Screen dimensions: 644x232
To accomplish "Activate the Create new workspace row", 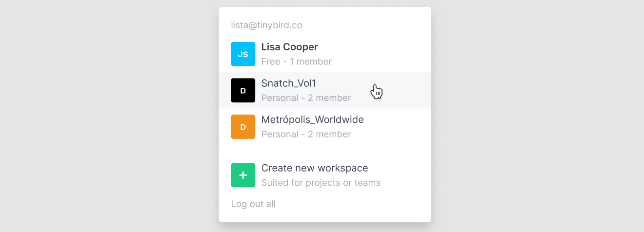I will point(324,175).
